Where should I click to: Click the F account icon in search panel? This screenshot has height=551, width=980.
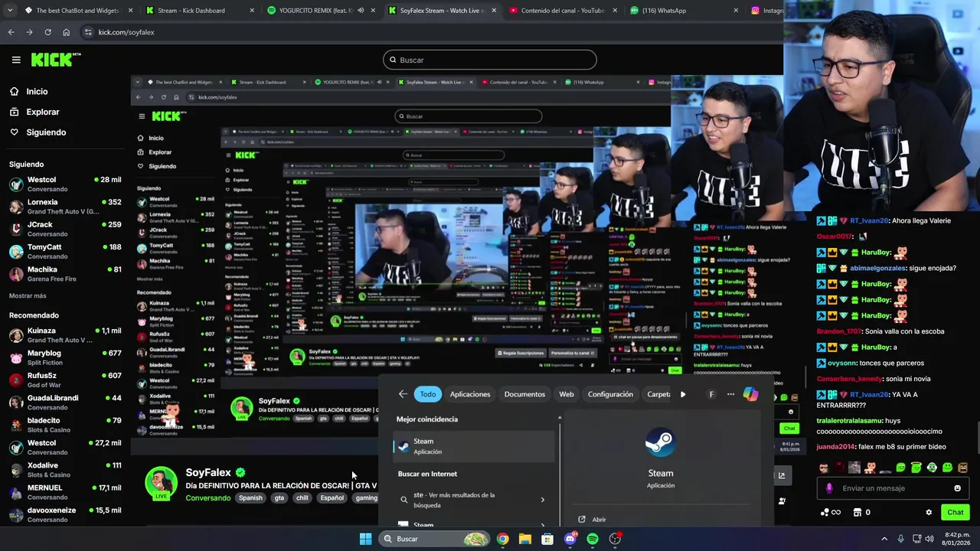coord(711,394)
